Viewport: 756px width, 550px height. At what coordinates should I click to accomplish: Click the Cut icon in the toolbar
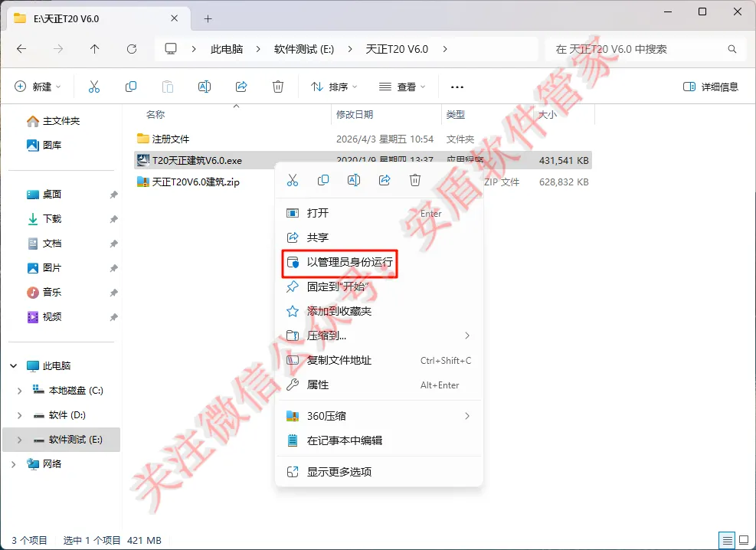click(x=94, y=87)
